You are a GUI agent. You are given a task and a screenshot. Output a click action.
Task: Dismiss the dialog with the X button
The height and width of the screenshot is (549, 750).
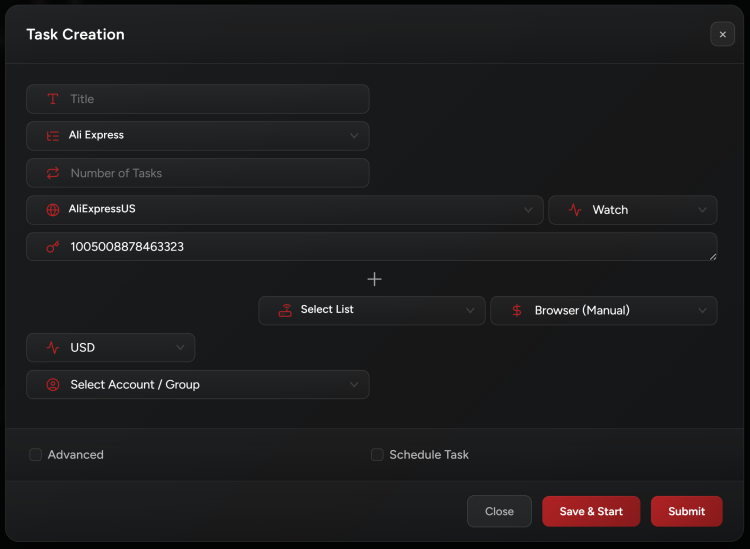point(722,34)
